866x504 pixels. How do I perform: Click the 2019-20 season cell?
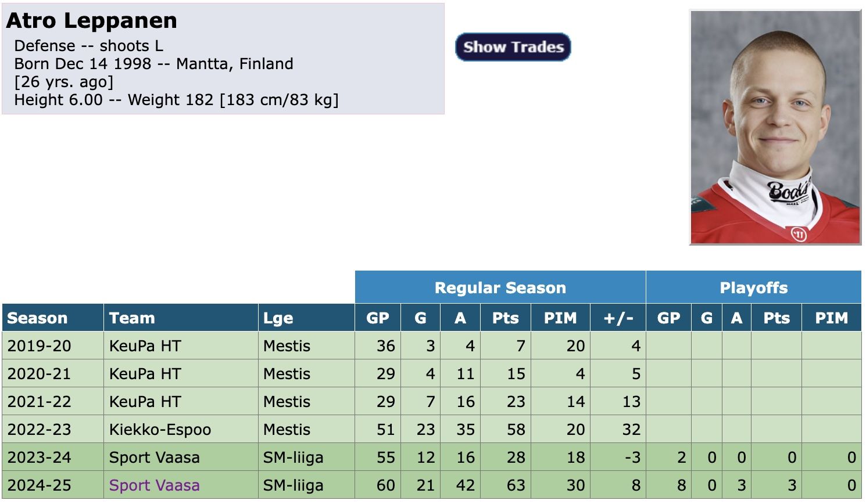(x=39, y=346)
